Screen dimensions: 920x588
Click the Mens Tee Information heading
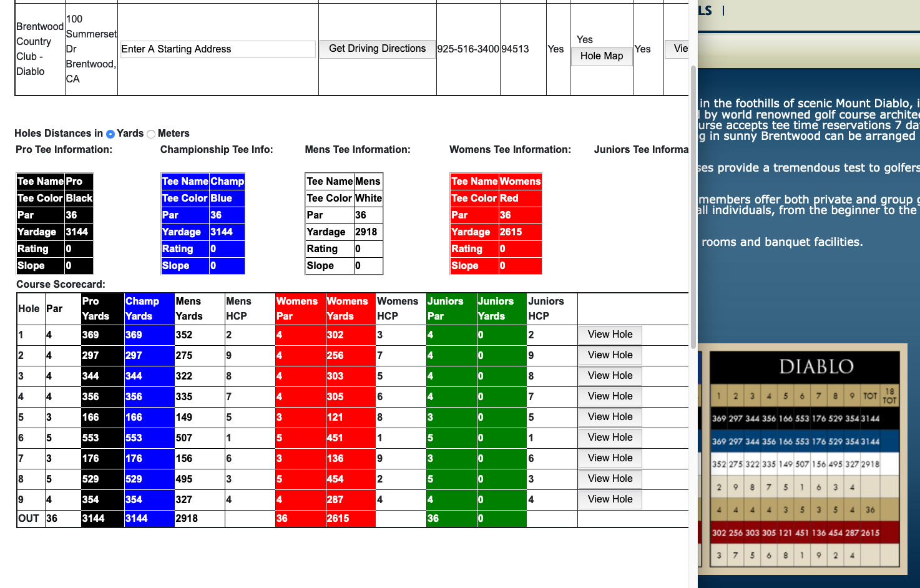click(358, 150)
